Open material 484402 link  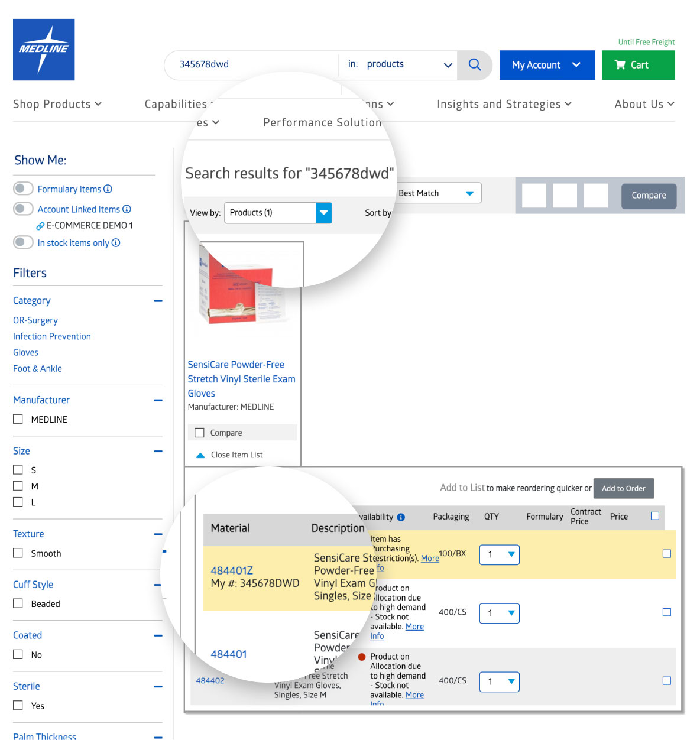tap(210, 681)
